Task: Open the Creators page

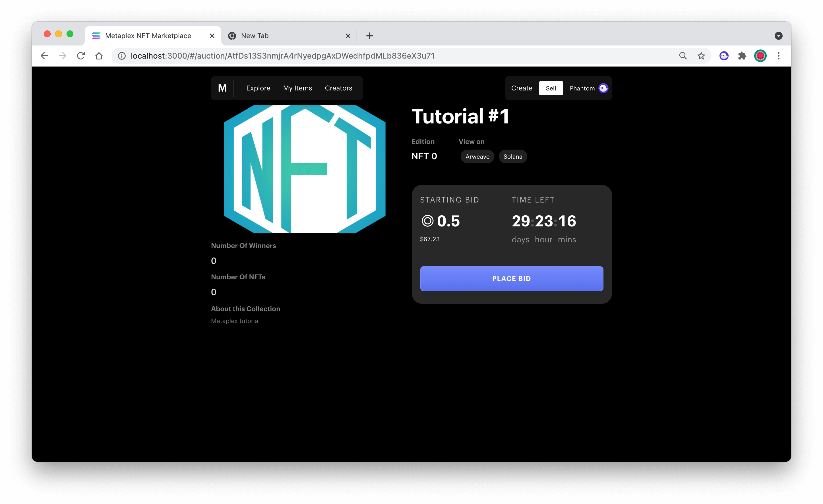Action: click(x=338, y=88)
